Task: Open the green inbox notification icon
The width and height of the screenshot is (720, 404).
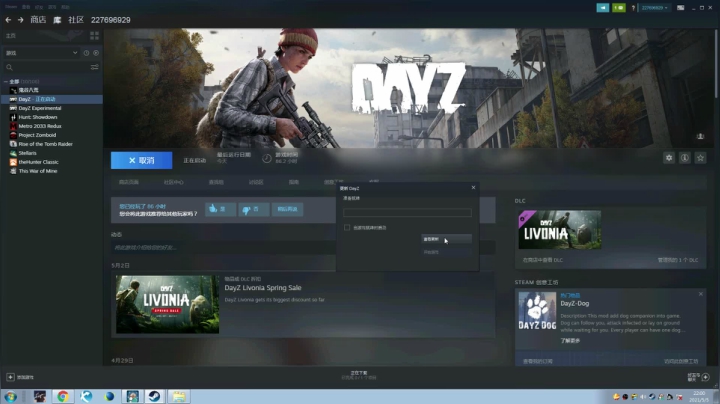Action: coord(619,8)
